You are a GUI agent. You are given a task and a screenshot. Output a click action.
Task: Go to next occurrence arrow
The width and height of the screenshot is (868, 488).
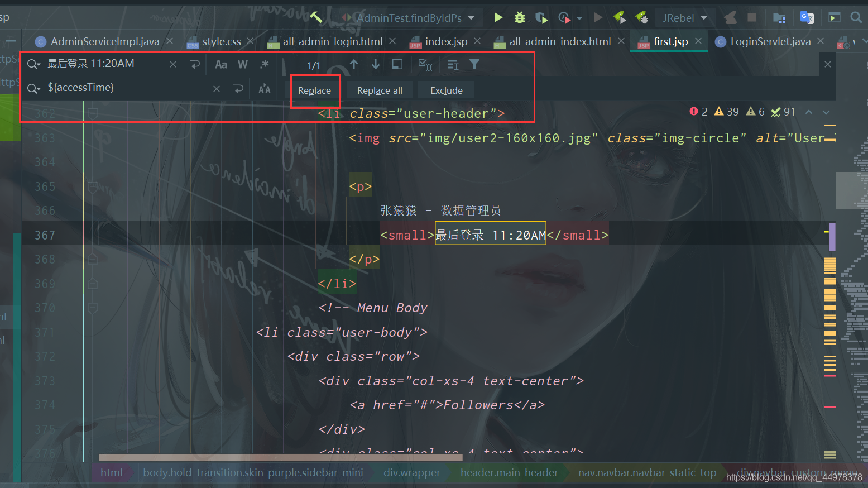pos(376,64)
